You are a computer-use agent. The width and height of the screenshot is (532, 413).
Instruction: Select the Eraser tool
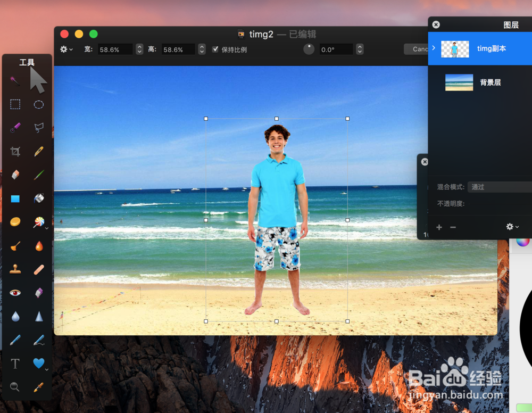click(15, 175)
